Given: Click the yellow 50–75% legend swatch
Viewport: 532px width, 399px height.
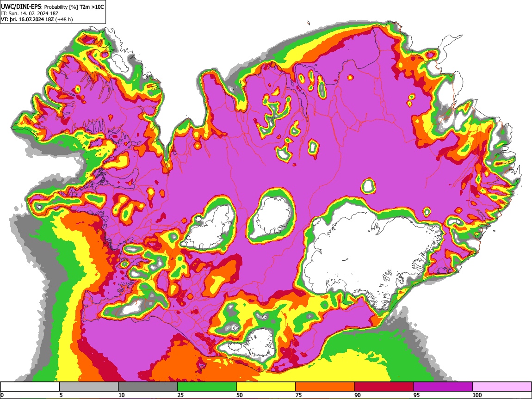Looking at the screenshot, I should tap(266, 387).
